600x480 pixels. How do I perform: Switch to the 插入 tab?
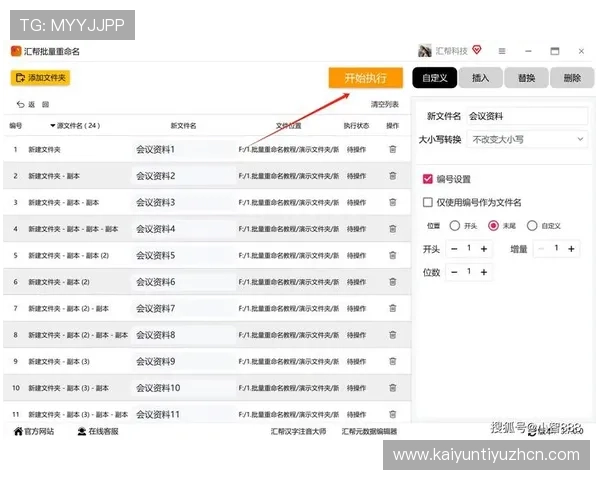pos(480,77)
